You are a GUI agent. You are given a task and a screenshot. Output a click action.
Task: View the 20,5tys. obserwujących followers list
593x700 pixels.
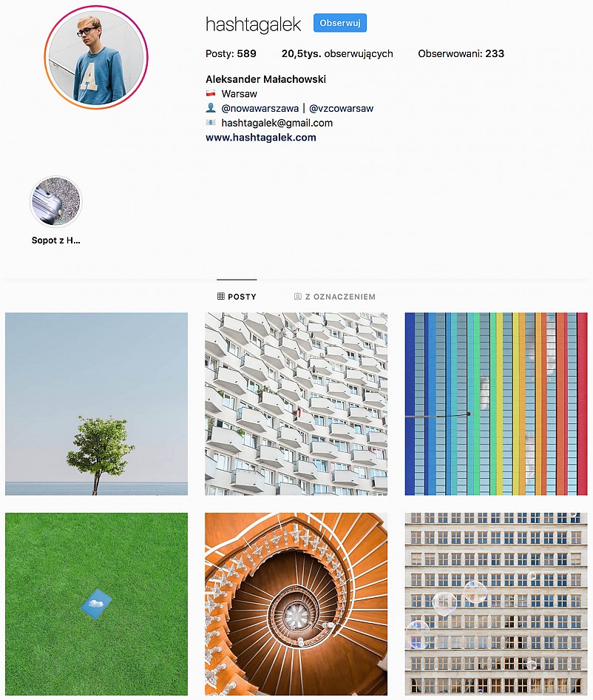click(x=337, y=53)
